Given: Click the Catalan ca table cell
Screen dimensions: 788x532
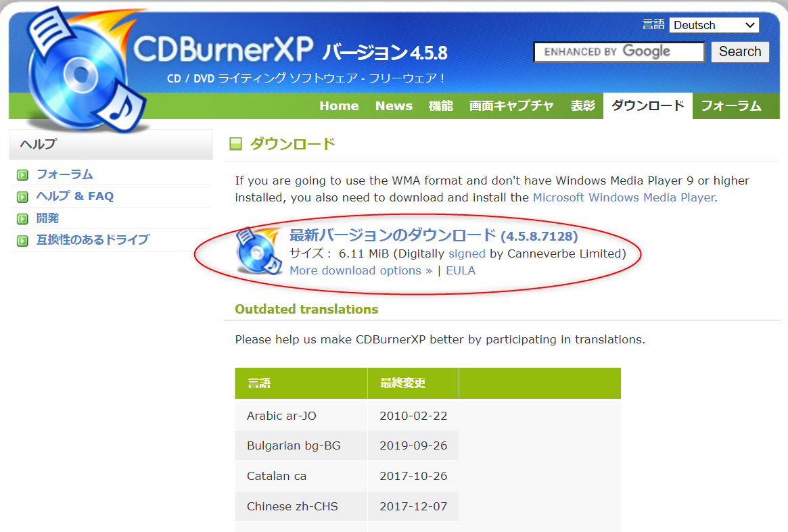Looking at the screenshot, I should coord(301,476).
